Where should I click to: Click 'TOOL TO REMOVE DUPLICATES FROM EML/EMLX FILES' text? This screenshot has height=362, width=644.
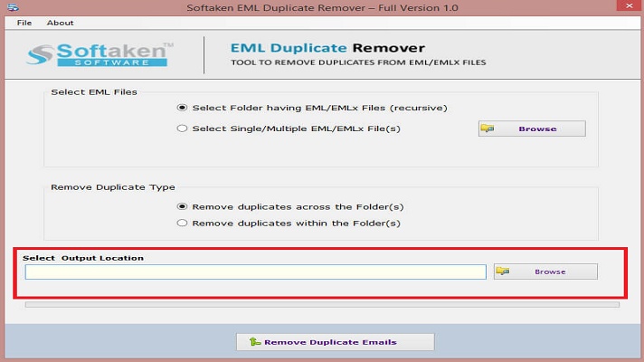pos(358,62)
